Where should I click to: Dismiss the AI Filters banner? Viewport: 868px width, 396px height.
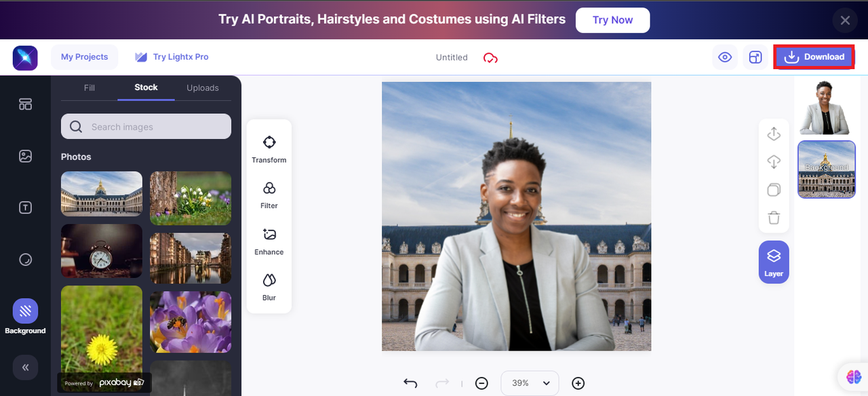845,20
